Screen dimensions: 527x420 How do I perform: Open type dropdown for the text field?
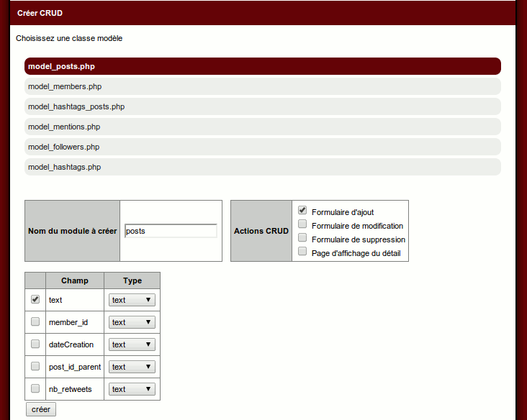[x=132, y=300]
